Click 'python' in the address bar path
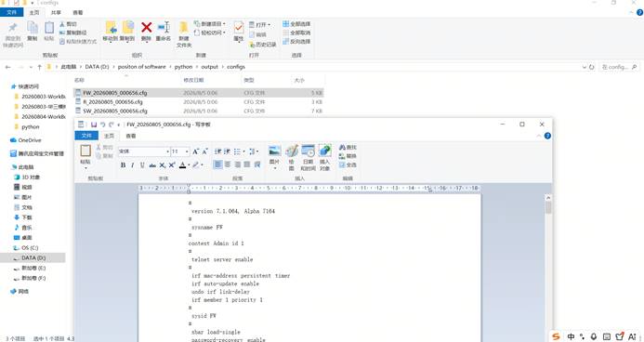The width and height of the screenshot is (644, 342). coord(183,67)
